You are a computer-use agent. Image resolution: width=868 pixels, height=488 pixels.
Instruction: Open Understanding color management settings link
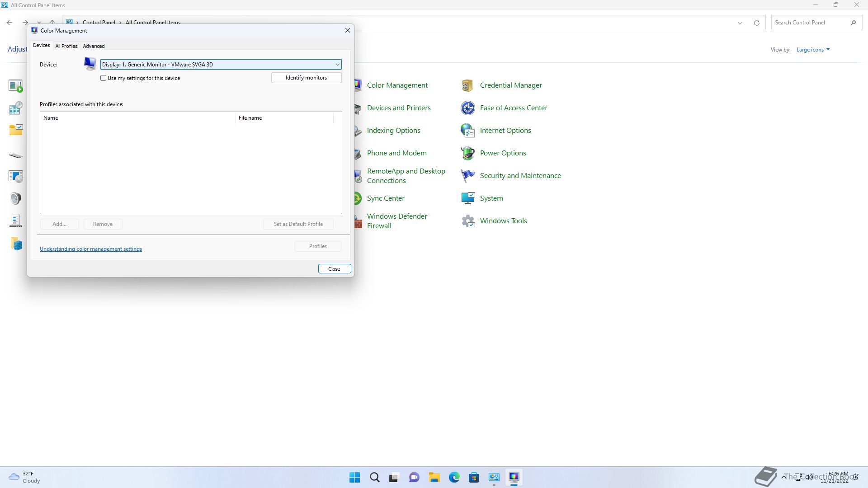point(91,249)
